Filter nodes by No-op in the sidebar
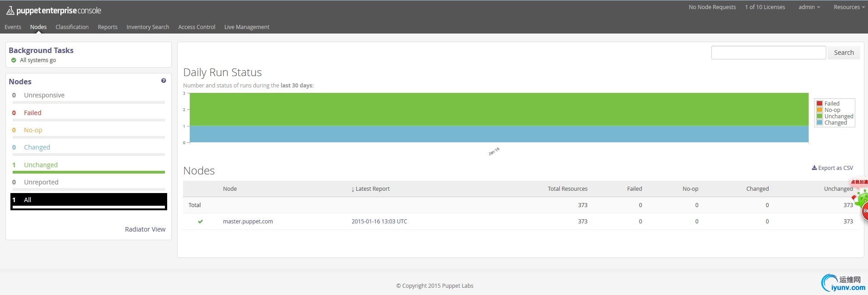 click(x=33, y=130)
